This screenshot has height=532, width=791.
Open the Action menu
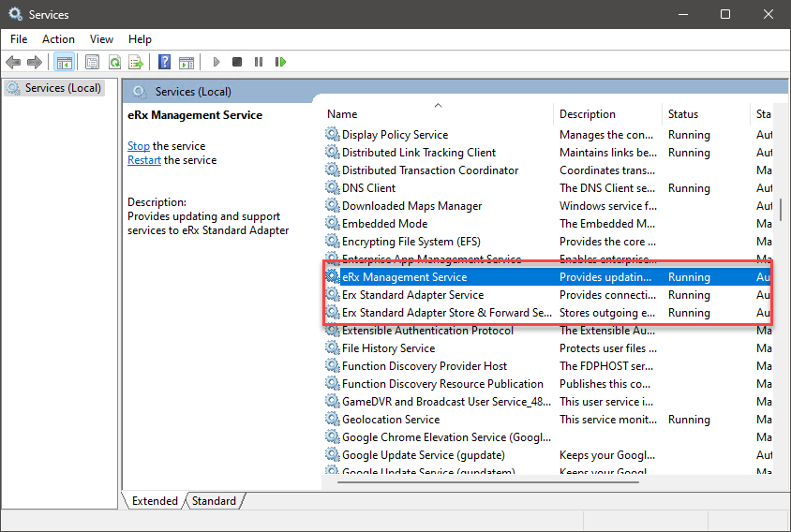[58, 39]
